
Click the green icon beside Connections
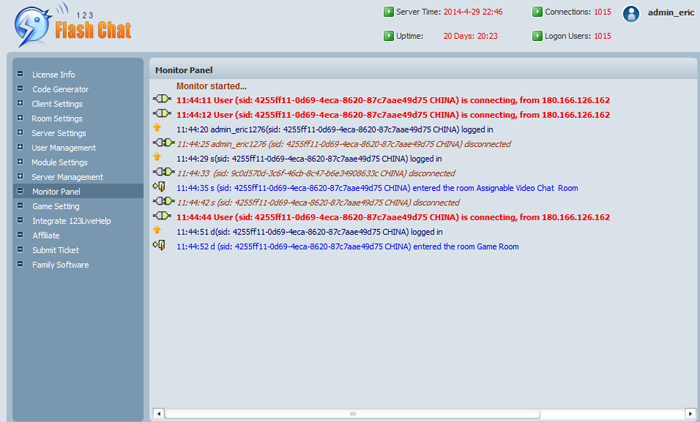537,12
